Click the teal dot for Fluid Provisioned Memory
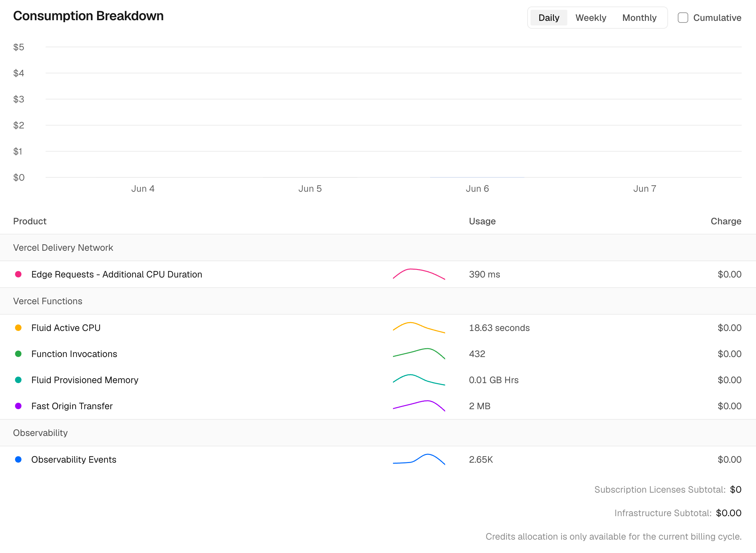 click(x=18, y=380)
